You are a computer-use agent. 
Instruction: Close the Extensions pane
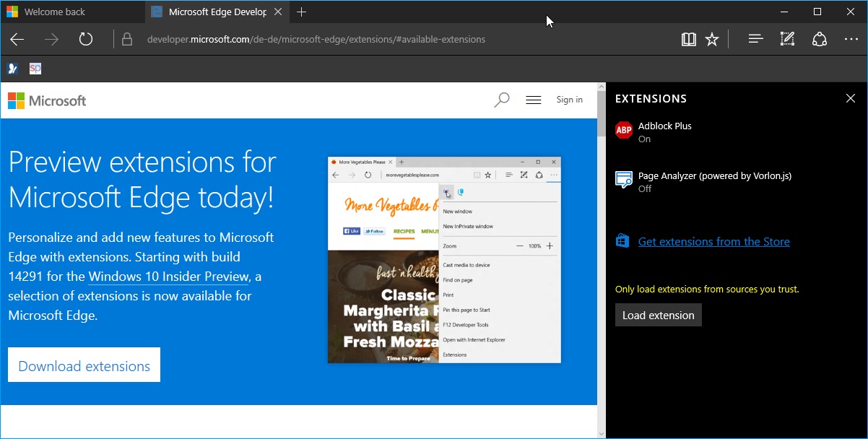coord(850,98)
